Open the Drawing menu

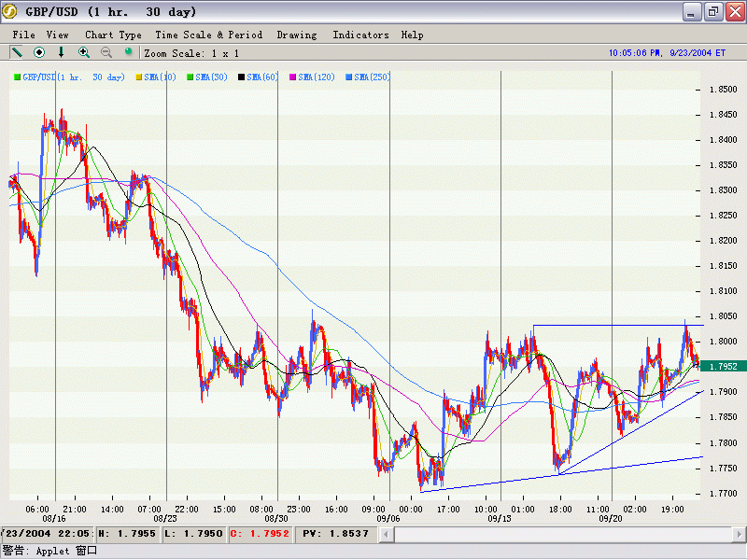[297, 35]
